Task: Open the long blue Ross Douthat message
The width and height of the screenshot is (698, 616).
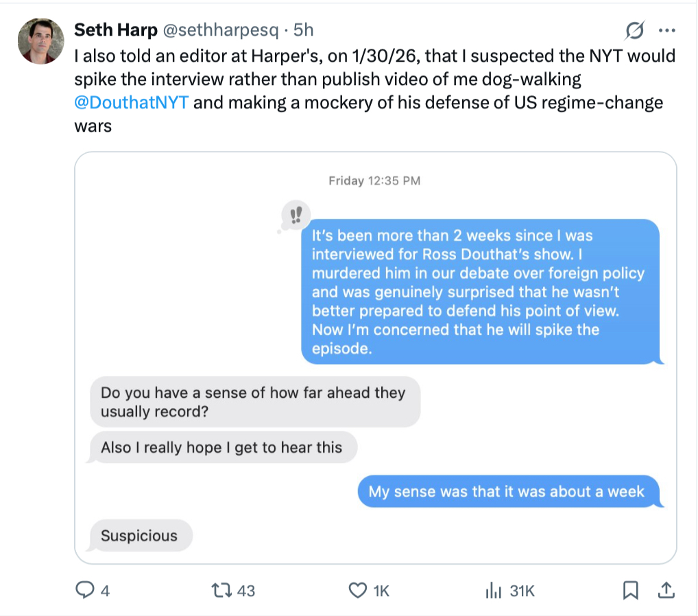Action: point(480,292)
